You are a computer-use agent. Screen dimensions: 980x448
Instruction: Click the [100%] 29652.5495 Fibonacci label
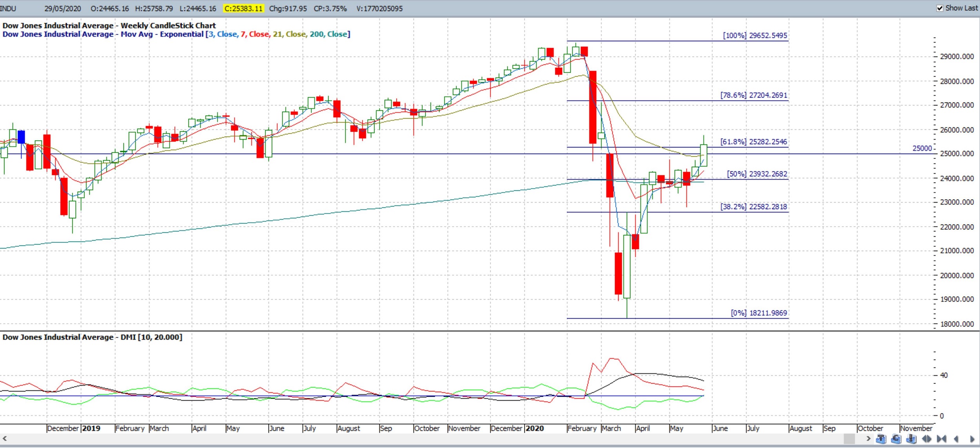click(755, 35)
